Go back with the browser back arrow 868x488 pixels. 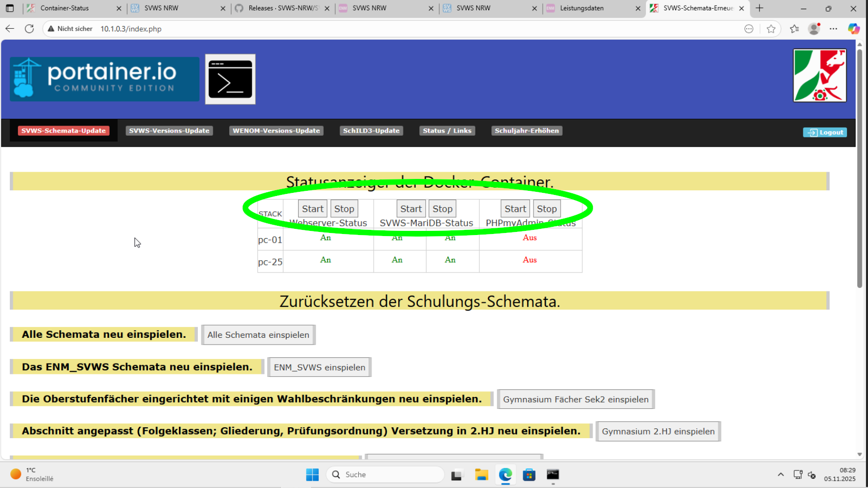(10, 29)
